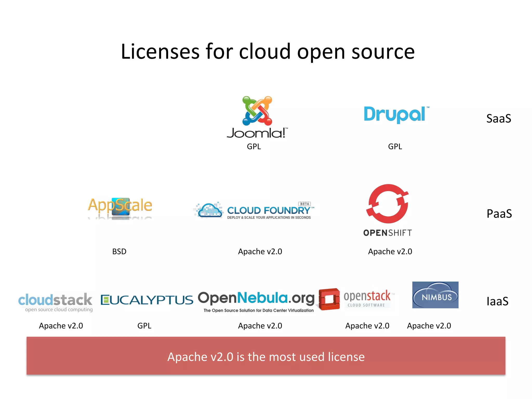
Task: Select the PaaS row label
Action: pyautogui.click(x=499, y=214)
